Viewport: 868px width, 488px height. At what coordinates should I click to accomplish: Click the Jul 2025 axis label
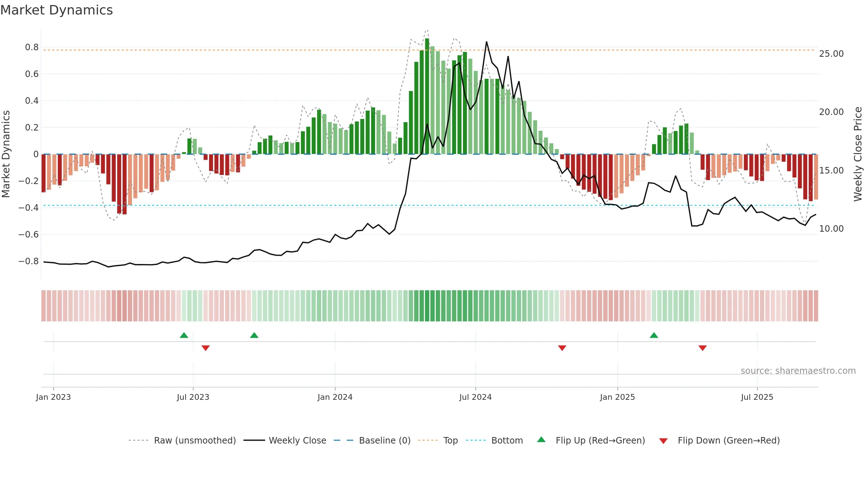(757, 397)
